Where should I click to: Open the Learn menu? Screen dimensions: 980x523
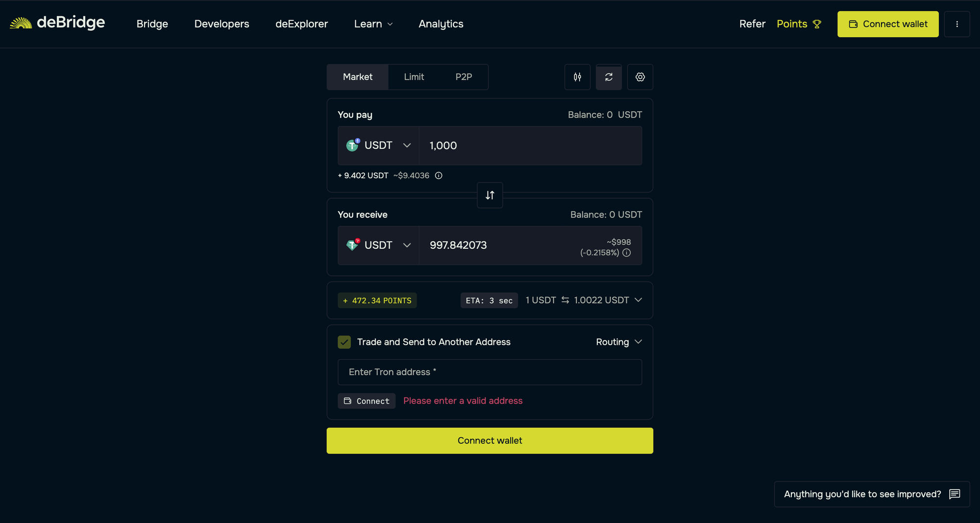[x=373, y=24]
